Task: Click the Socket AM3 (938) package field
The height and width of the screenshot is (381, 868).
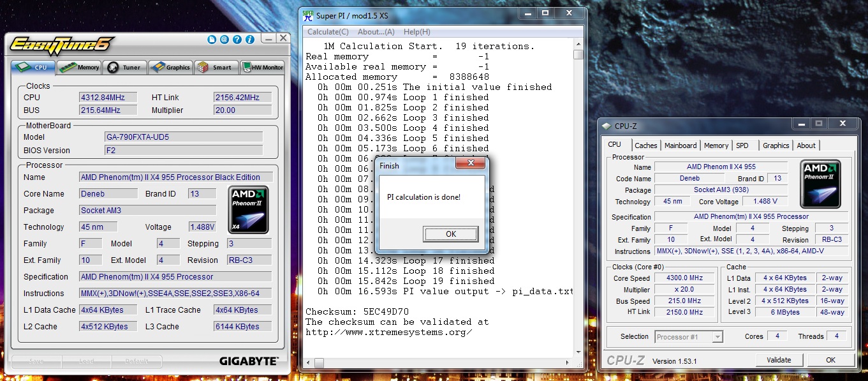Action: tap(721, 190)
